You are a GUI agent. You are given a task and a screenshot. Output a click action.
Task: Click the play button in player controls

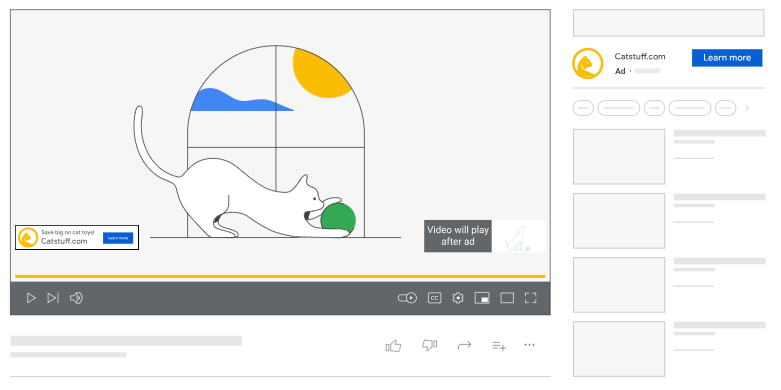(x=31, y=298)
